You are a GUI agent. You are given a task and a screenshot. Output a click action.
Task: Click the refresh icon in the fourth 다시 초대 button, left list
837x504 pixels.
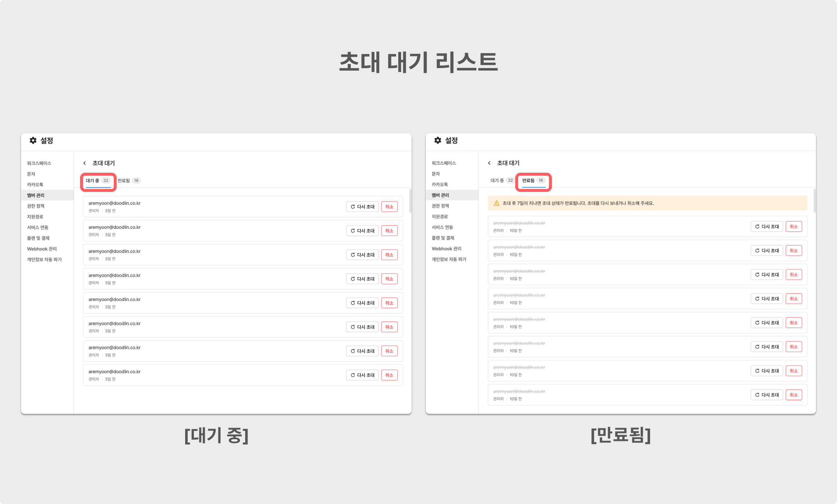[x=353, y=279]
